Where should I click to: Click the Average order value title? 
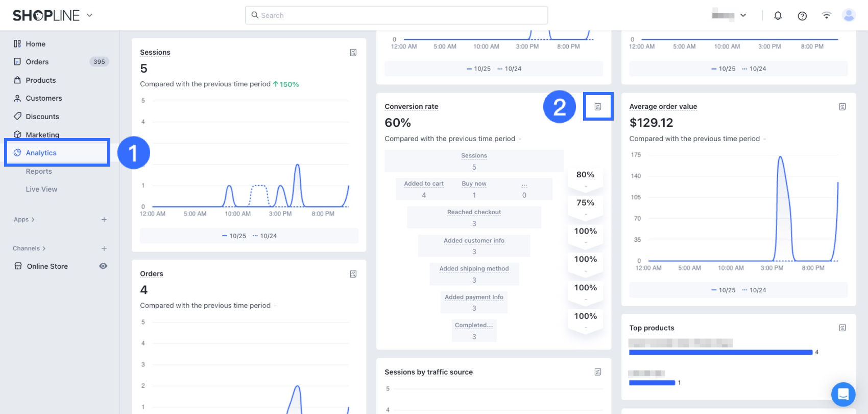click(663, 106)
